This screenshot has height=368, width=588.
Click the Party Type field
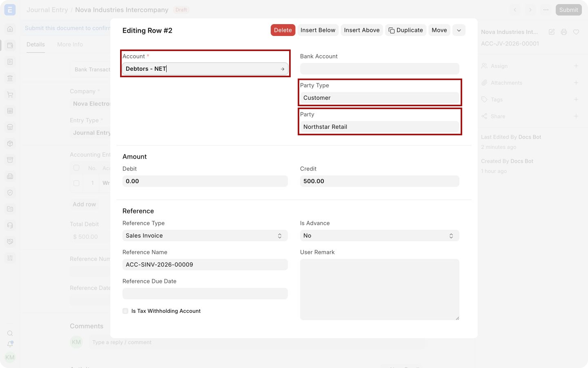click(380, 98)
